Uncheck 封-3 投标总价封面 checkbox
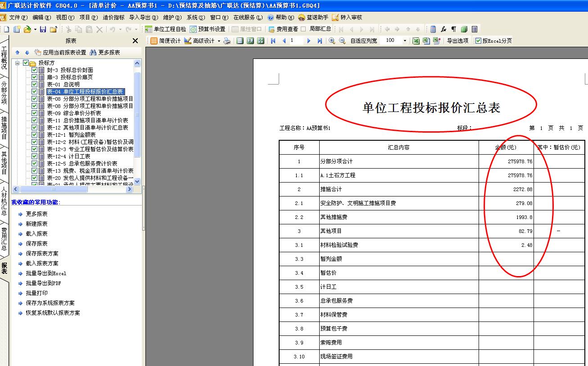The height and width of the screenshot is (366, 588). (34, 70)
